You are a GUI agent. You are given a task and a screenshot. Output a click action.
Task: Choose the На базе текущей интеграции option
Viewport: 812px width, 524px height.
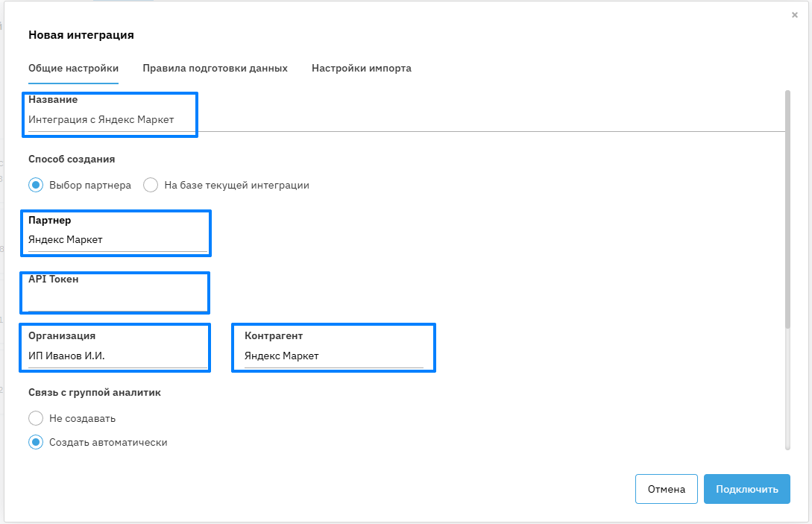(x=151, y=185)
